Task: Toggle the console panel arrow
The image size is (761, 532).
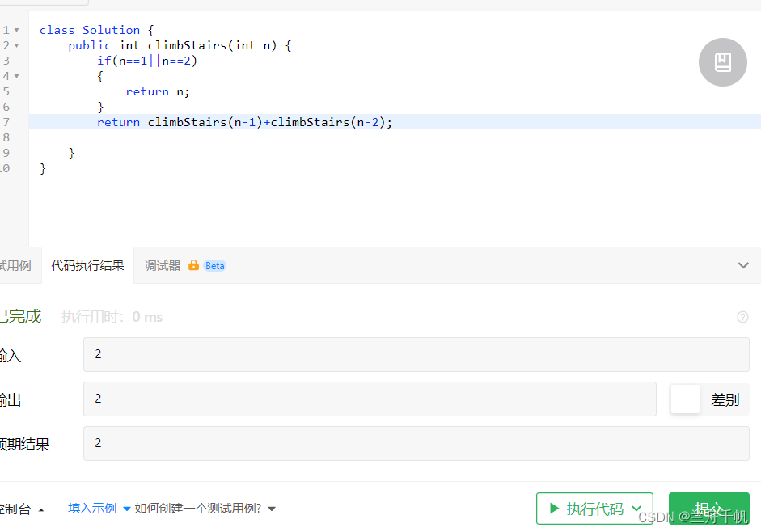Action: coord(41,509)
